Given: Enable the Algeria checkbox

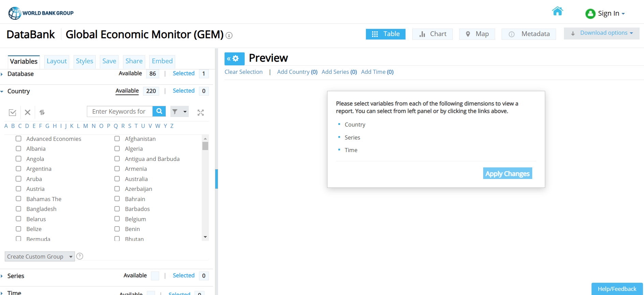Looking at the screenshot, I should (117, 148).
